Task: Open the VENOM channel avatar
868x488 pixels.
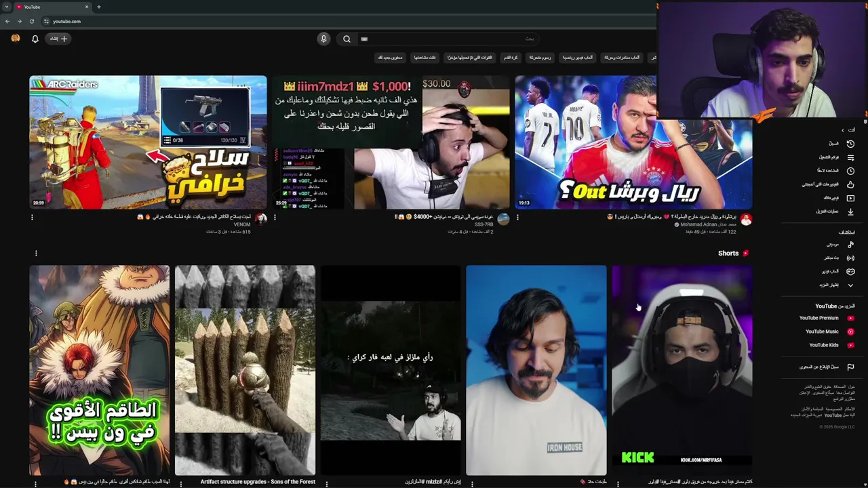Action: pos(260,220)
